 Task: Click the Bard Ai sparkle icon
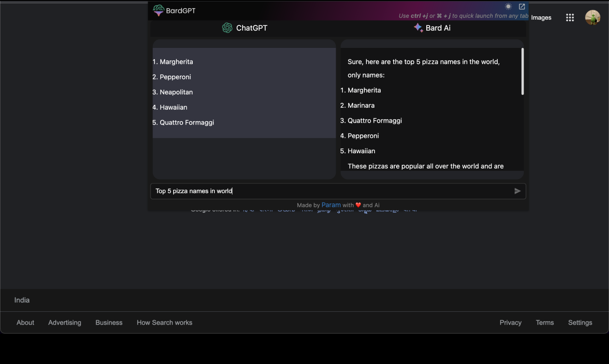click(418, 28)
